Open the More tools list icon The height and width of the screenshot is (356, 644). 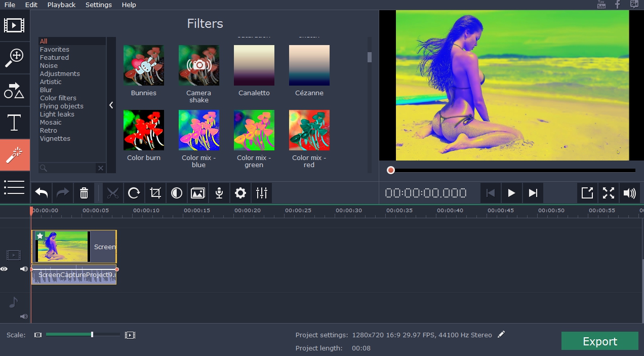click(14, 187)
